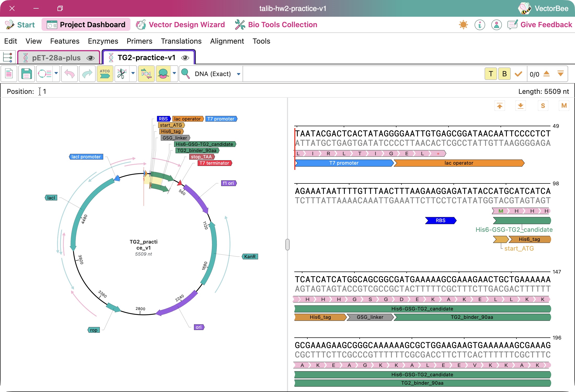Click the search query input field
The height and width of the screenshot is (392, 575).
pos(363,74)
